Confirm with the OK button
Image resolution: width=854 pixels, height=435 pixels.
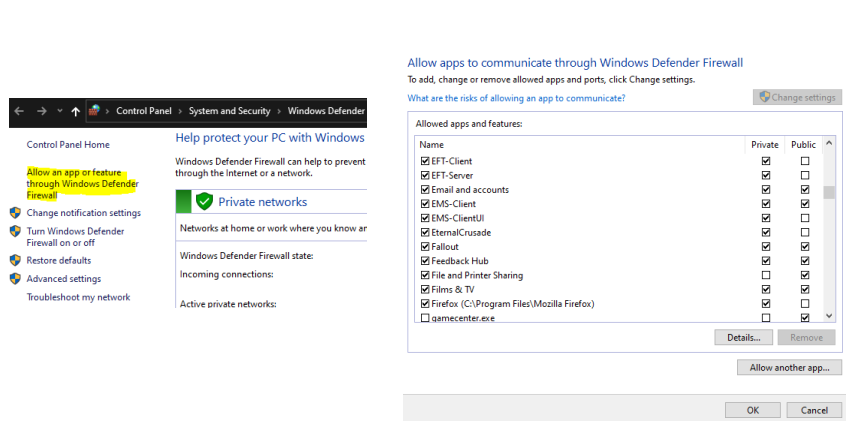pyautogui.click(x=753, y=411)
